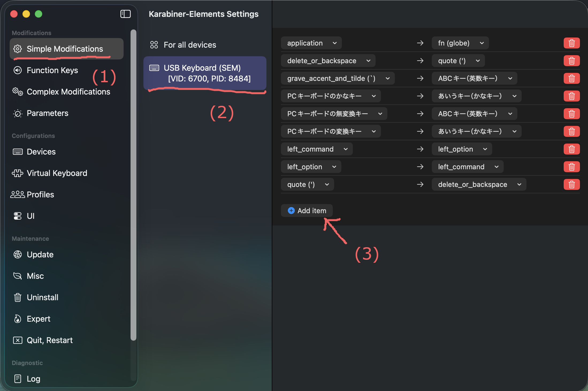588x391 pixels.
Task: Click the trash icon beside Uninstall
Action: point(18,297)
